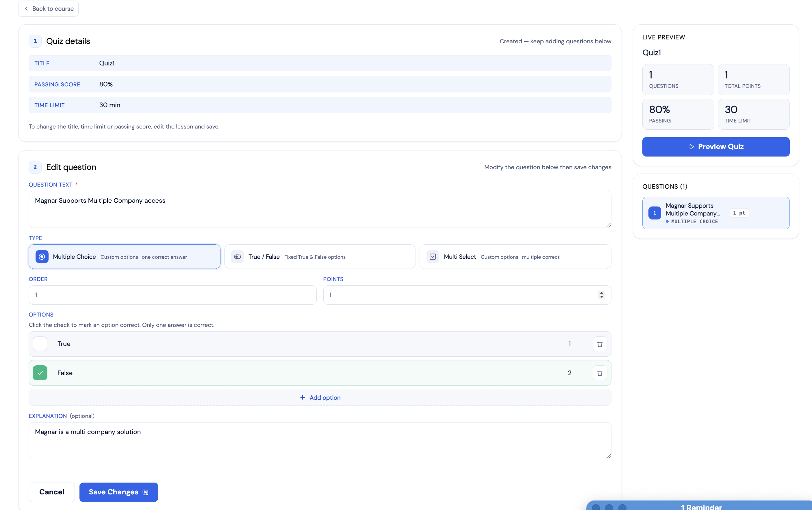Click the order number 1 of True option
Viewport: 812px width, 510px height.
pyautogui.click(x=570, y=344)
